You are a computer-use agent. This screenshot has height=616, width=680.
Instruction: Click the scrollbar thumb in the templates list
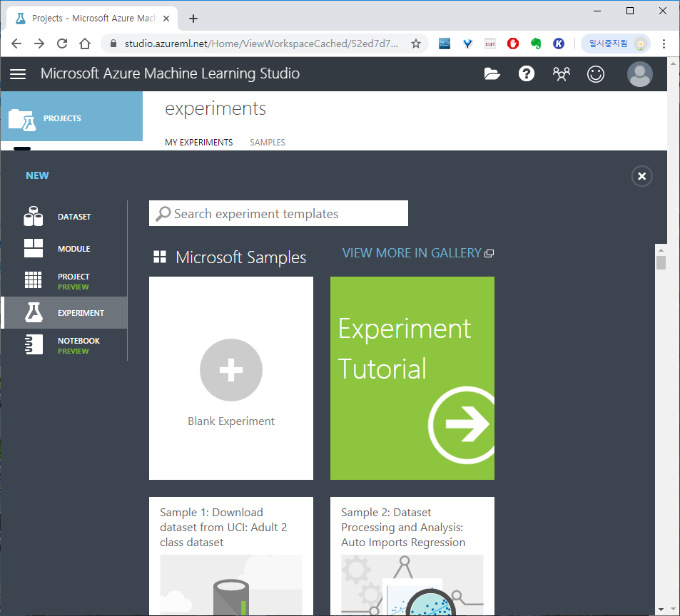[661, 262]
